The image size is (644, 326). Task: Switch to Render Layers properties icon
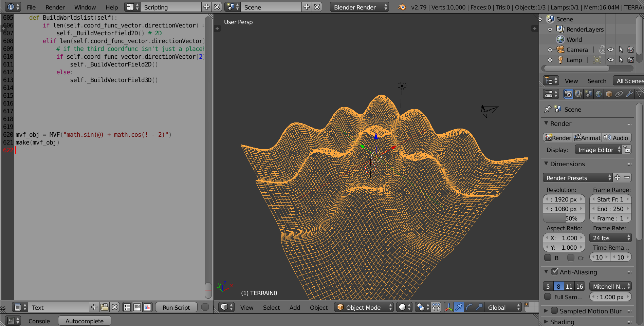[578, 94]
